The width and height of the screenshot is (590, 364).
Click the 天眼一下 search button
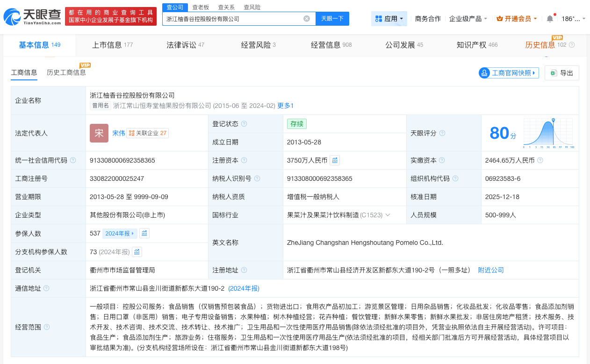point(332,19)
